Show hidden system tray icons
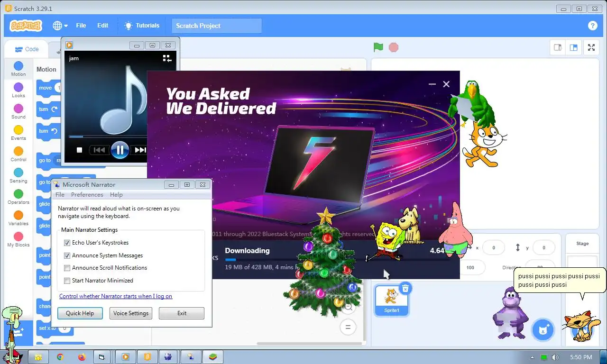Screen dimensions: 607x364 532,357
